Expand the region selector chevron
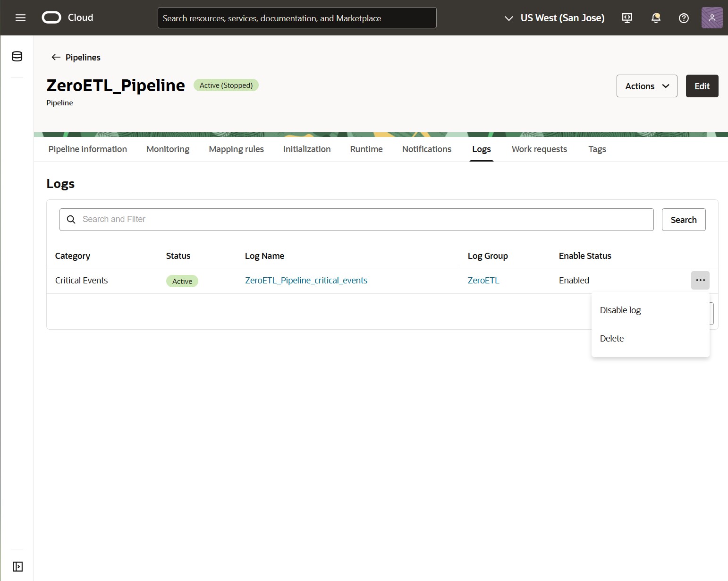728x581 pixels. [508, 19]
